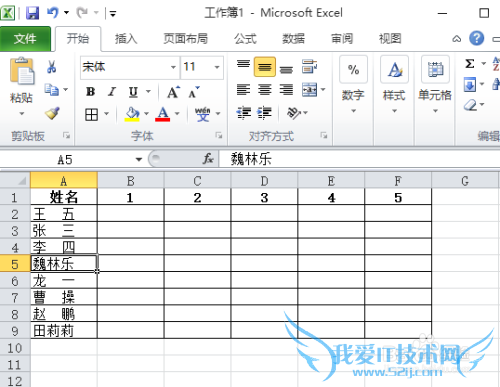500x387 pixels.
Task: Switch to the 审阅 Review tab
Action: pyautogui.click(x=342, y=39)
